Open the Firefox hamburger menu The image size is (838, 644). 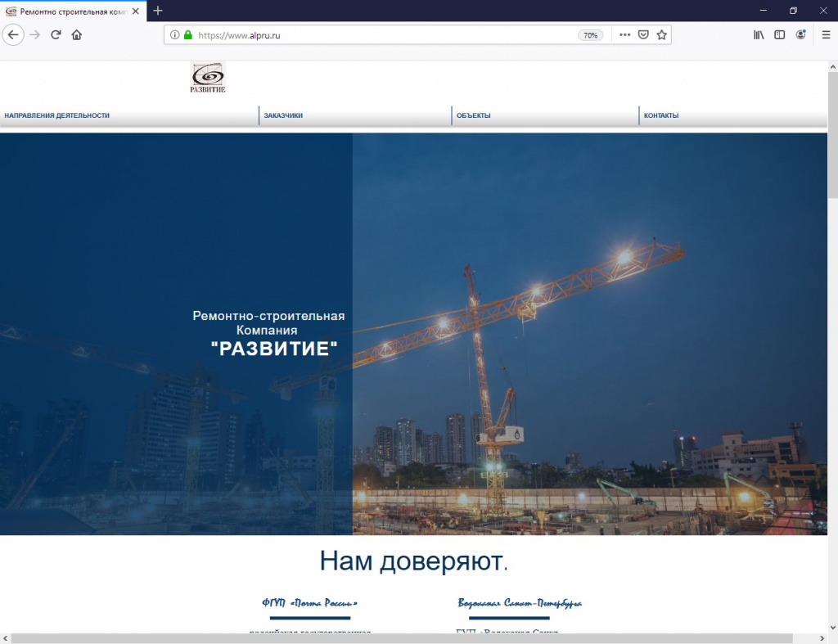pyautogui.click(x=826, y=35)
